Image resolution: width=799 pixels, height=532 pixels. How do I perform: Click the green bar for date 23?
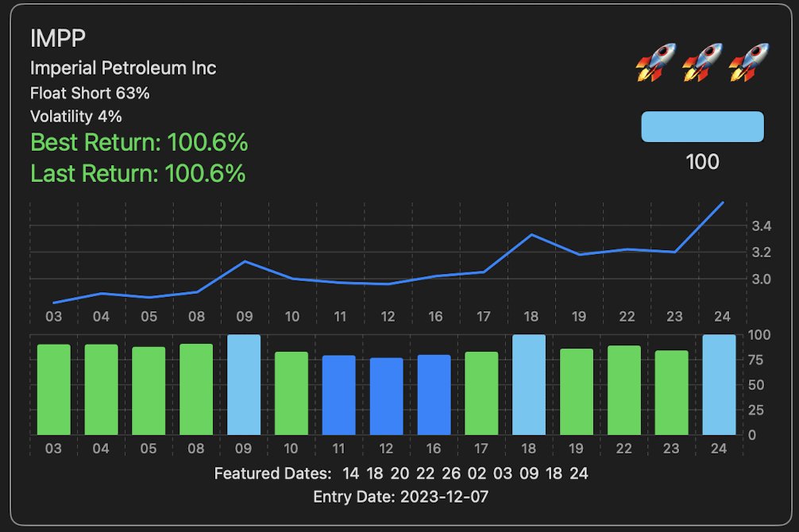point(672,393)
